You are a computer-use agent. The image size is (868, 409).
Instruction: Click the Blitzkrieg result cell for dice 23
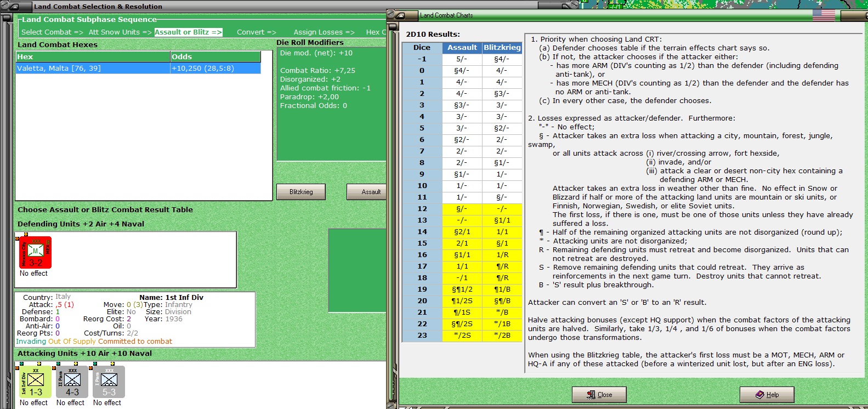(x=502, y=336)
